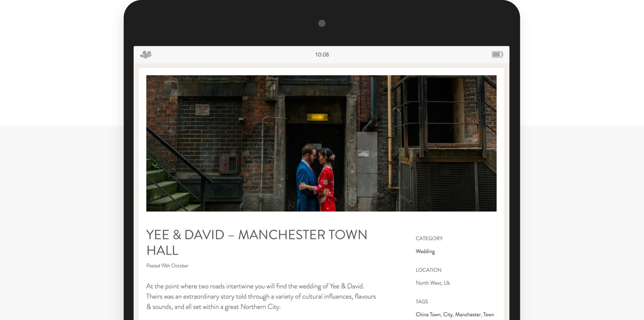
Task: Tap the battery indicator icon
Action: coord(497,54)
